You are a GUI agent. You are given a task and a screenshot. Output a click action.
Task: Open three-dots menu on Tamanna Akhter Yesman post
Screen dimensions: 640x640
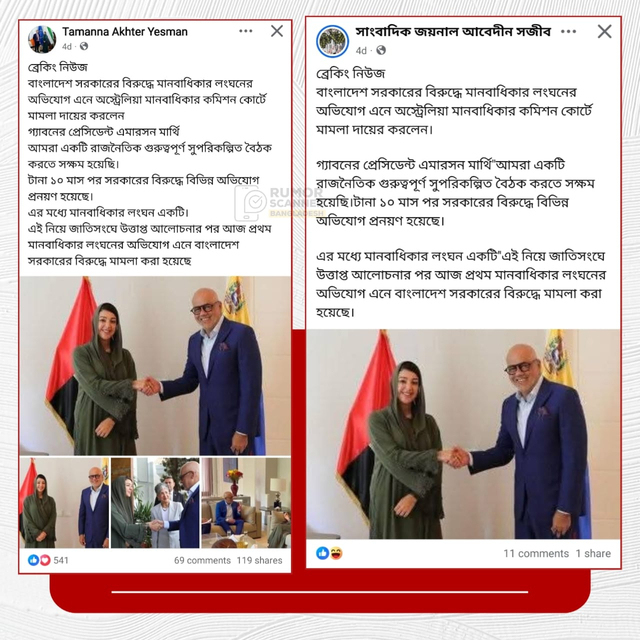coord(246,31)
